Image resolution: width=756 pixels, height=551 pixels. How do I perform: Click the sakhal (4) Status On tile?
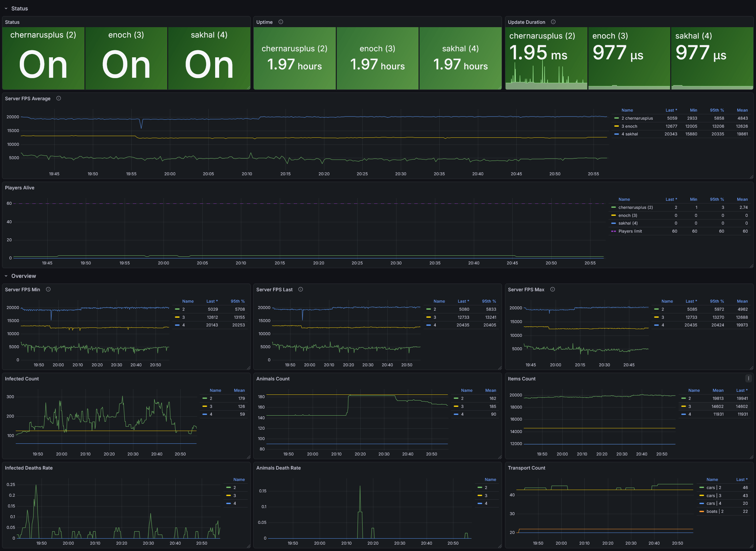(x=209, y=59)
